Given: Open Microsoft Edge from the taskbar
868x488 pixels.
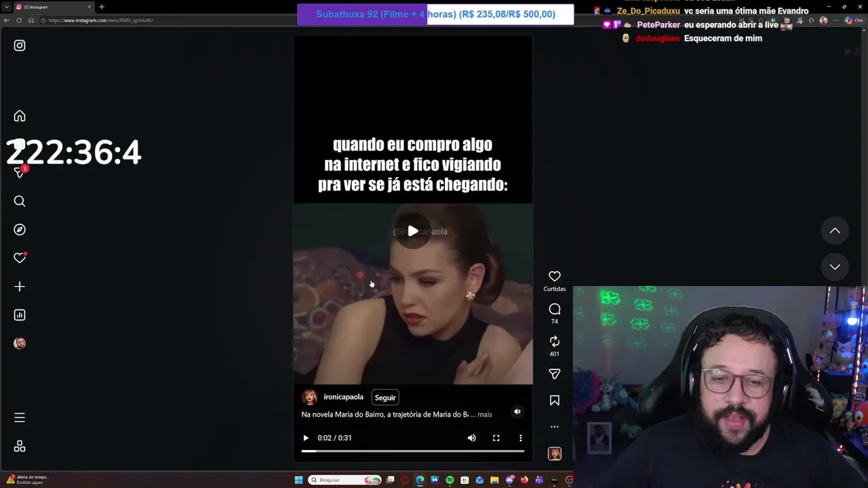Looking at the screenshot, I should [420, 480].
